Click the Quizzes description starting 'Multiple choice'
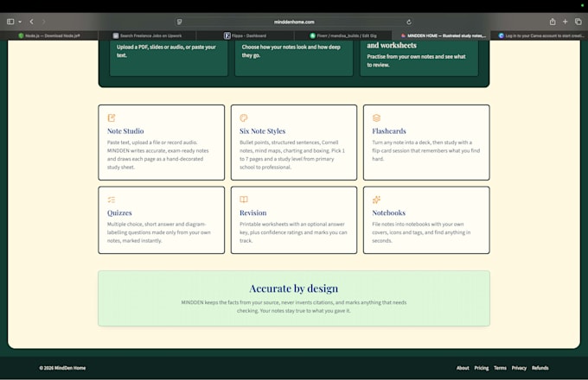The width and height of the screenshot is (588, 380). tap(159, 232)
